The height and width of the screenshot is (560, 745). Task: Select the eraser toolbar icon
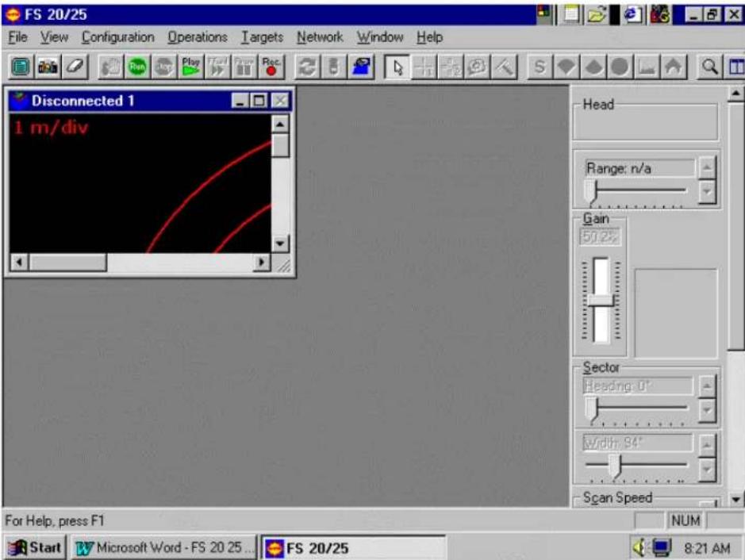[x=75, y=67]
